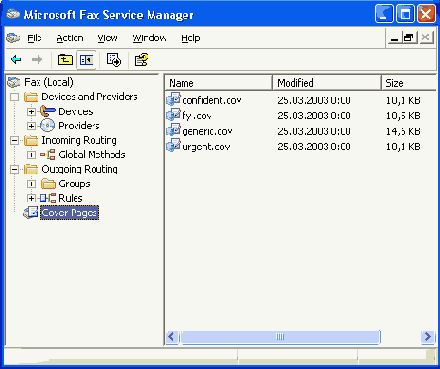This screenshot has height=369, width=440.
Task: Click the generic.cov file icon
Action: pos(173,130)
